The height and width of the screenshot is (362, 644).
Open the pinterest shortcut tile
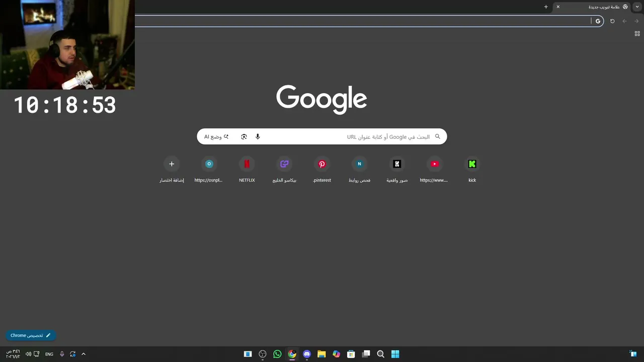point(322,170)
